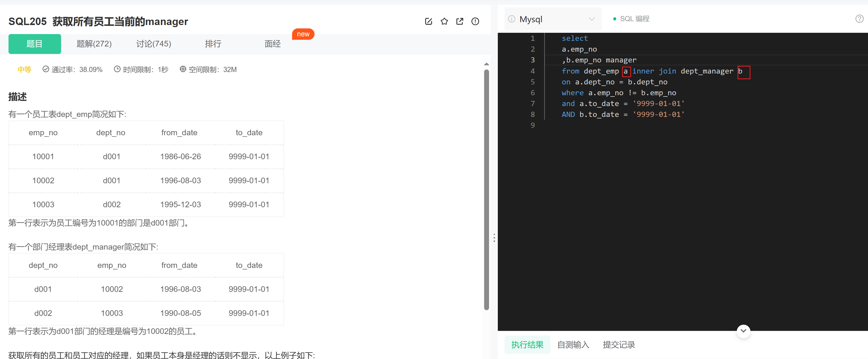Select the 题目 tab
The image size is (868, 359).
35,44
